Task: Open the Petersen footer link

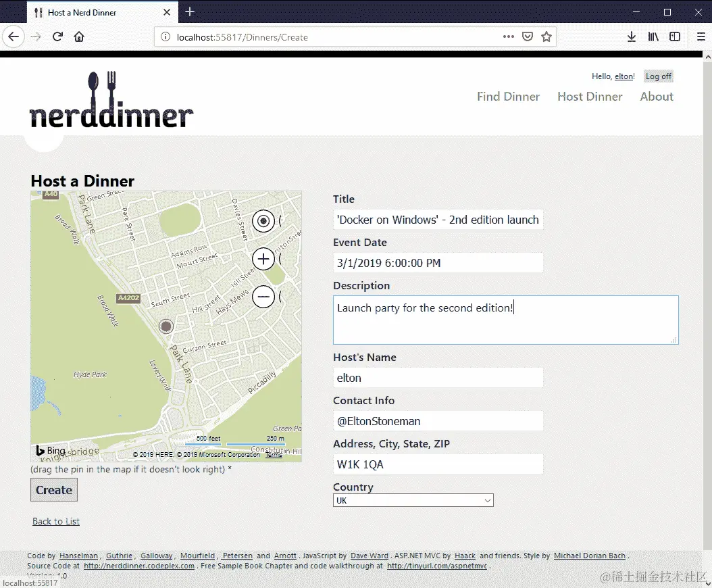Action: point(238,556)
